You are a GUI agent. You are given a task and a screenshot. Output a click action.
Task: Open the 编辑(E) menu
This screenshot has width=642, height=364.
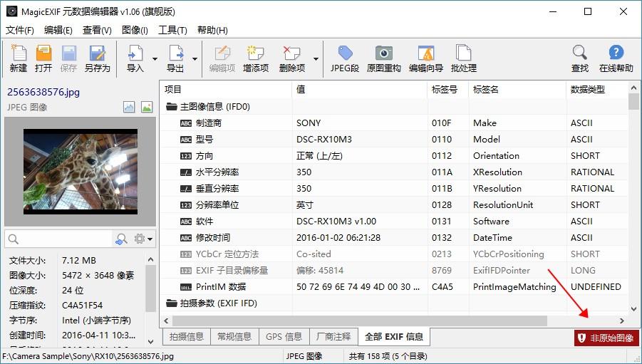click(x=58, y=31)
